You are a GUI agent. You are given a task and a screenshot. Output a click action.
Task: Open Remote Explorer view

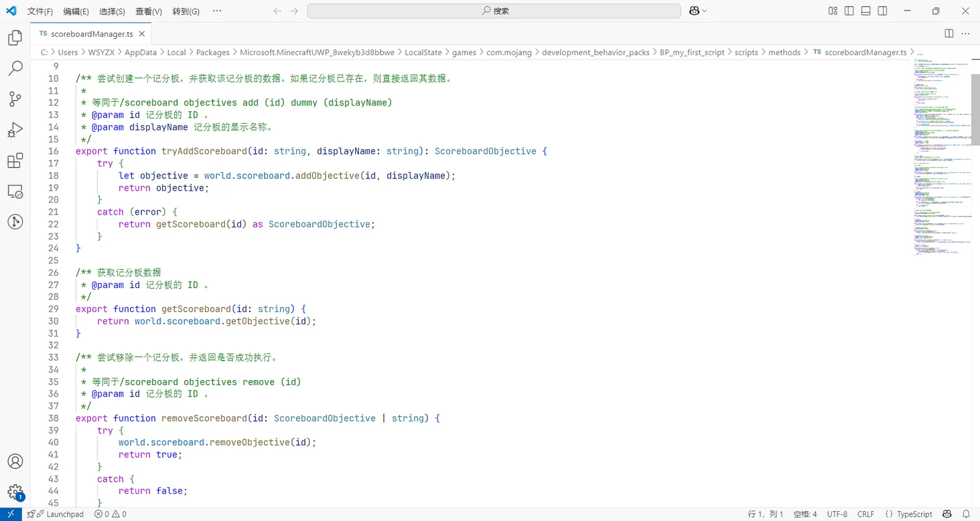coord(15,191)
